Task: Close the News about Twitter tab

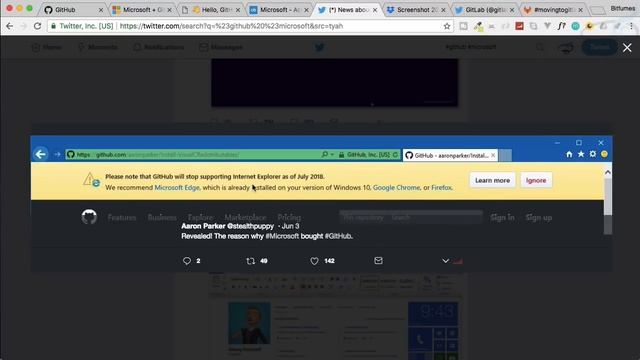Action: point(375,10)
